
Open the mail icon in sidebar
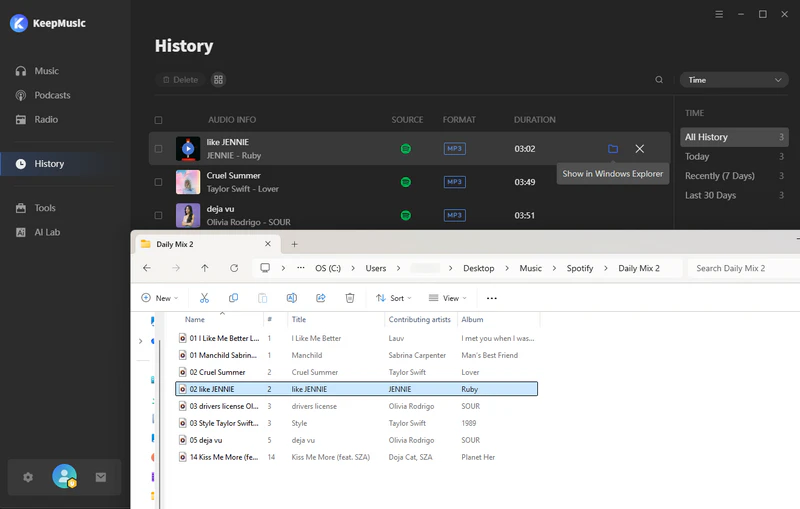pos(101,477)
